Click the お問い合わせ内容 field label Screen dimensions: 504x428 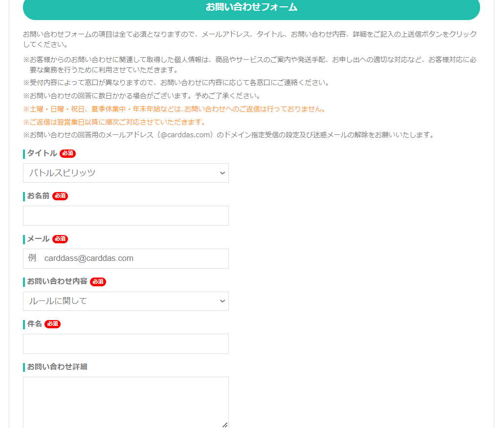pos(57,281)
